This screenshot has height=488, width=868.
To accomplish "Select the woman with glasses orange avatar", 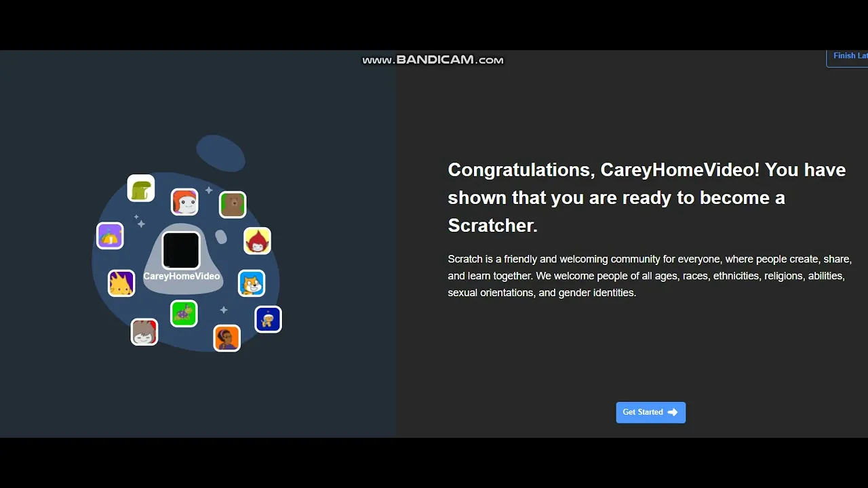I will click(226, 338).
